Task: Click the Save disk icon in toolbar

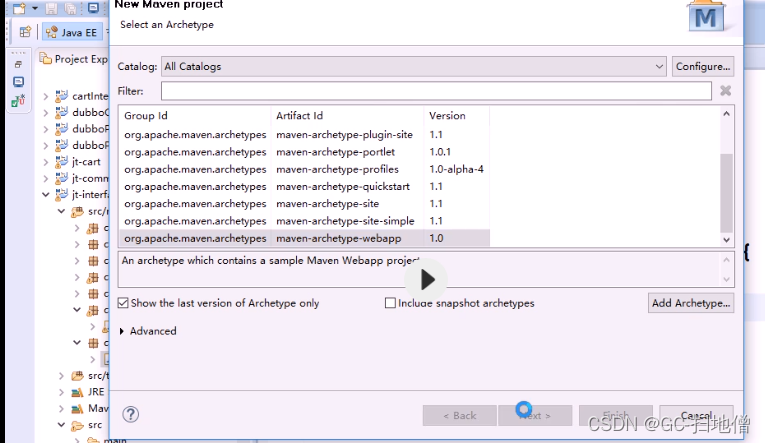Action: (x=52, y=8)
